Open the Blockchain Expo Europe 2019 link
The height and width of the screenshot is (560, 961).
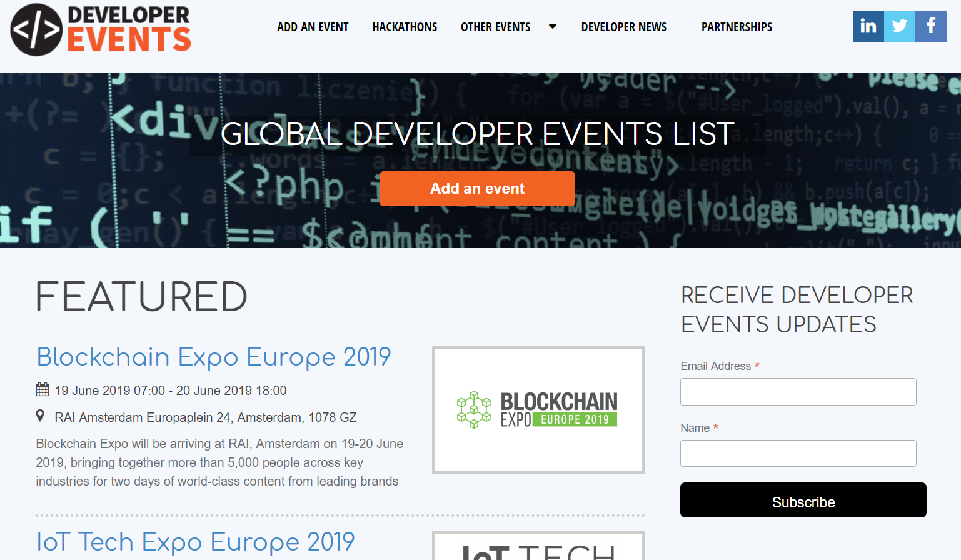click(213, 357)
